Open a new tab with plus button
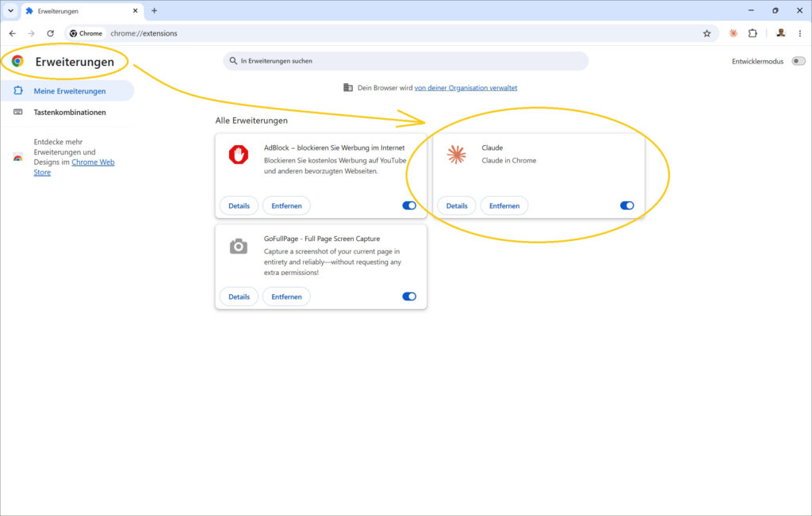This screenshot has height=516, width=812. (x=155, y=10)
